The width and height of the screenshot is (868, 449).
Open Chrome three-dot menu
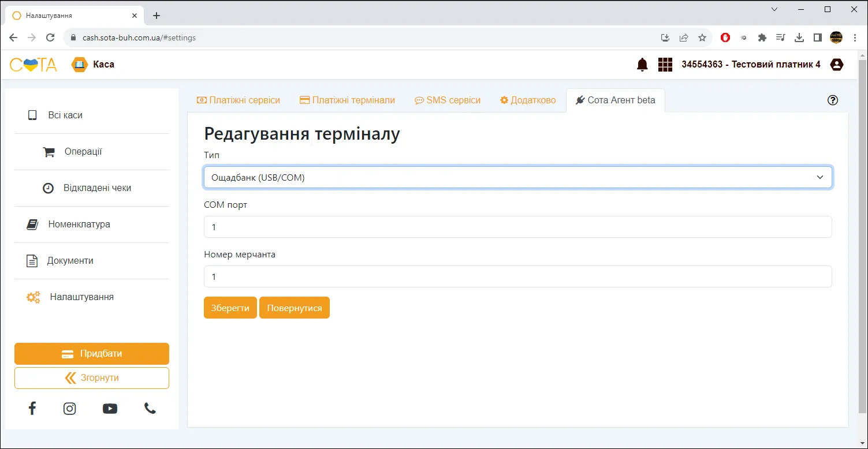point(855,38)
